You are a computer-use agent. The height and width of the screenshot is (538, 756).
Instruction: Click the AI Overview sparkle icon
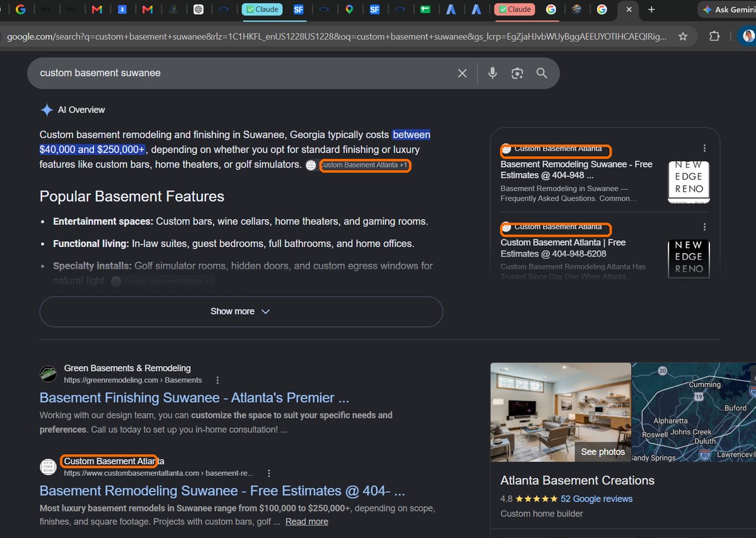coord(47,110)
